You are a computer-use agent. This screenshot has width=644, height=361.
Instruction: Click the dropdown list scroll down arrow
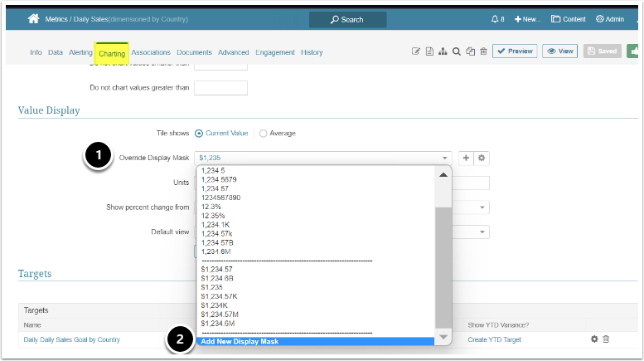coord(443,337)
